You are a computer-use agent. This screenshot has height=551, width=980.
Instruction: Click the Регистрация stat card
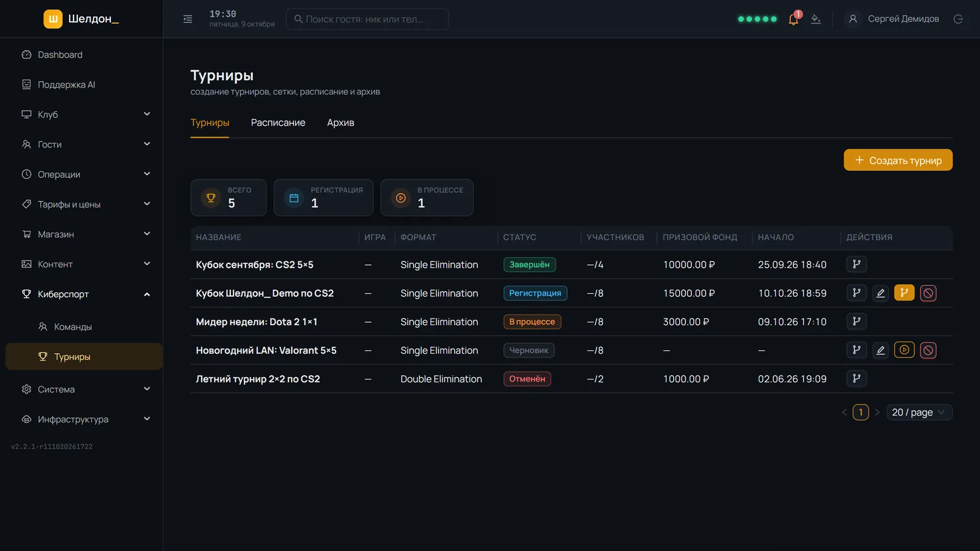[323, 198]
